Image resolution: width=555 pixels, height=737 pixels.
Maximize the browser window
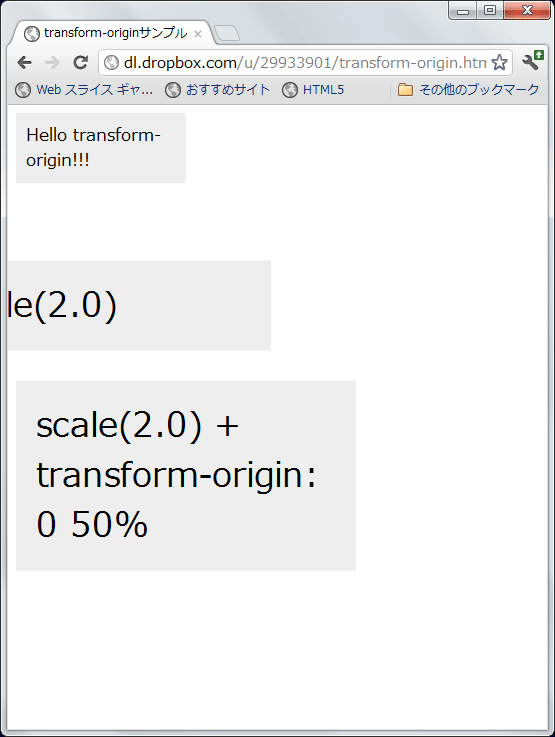click(x=490, y=10)
